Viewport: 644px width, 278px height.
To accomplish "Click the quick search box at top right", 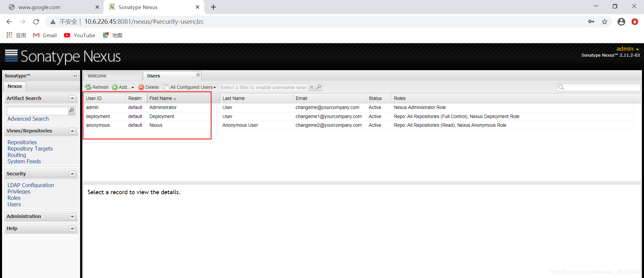I will click(598, 87).
